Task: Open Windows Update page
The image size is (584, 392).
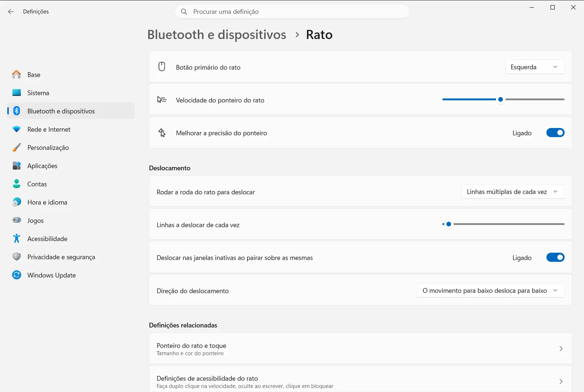Action: 71,275
